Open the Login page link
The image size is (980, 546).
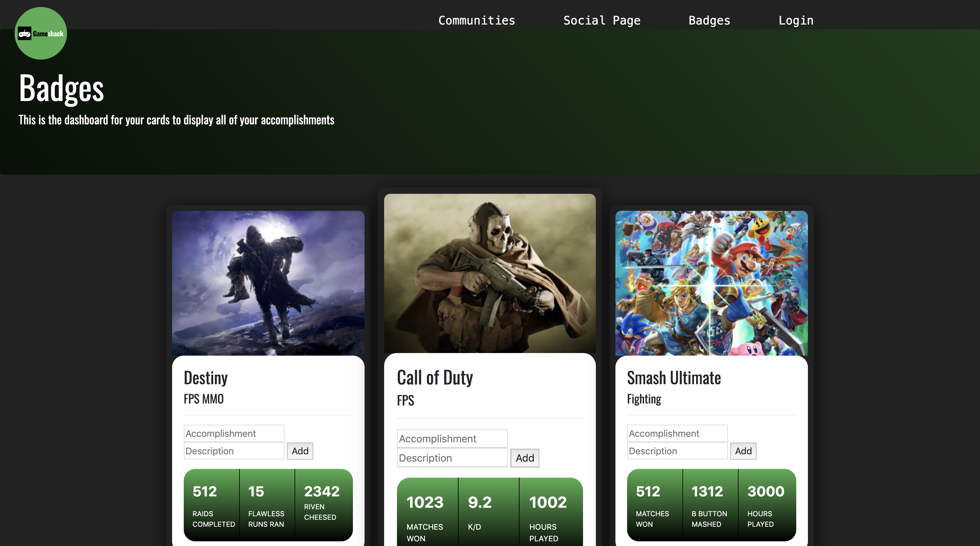tap(795, 20)
